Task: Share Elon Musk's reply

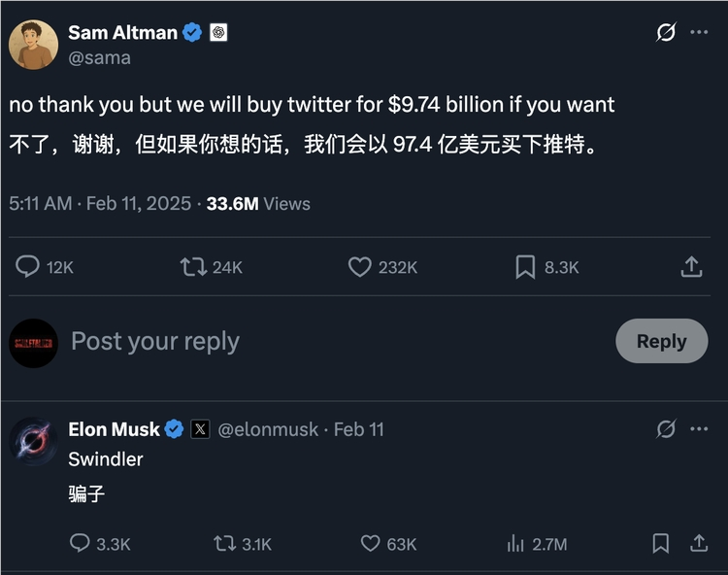Action: pyautogui.click(x=697, y=544)
